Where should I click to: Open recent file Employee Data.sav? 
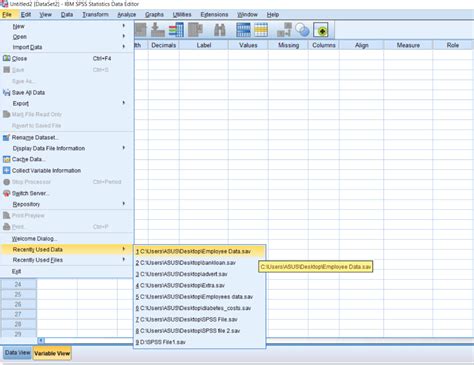click(x=199, y=251)
